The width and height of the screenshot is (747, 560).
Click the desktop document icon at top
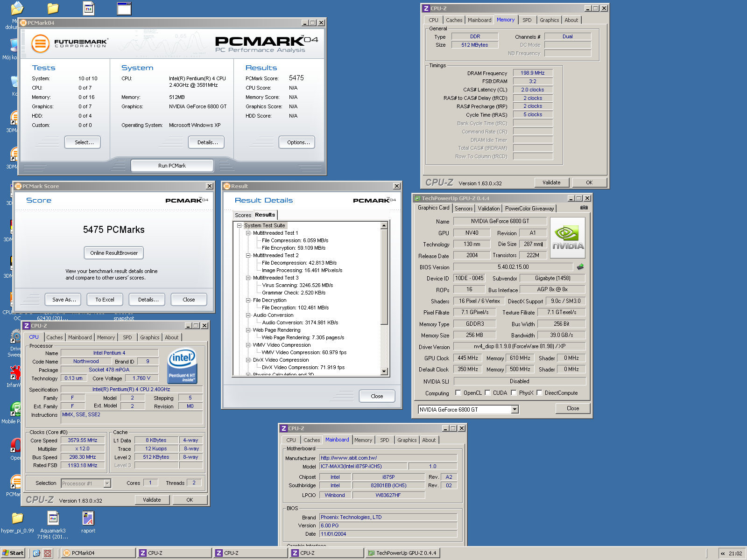tap(89, 8)
